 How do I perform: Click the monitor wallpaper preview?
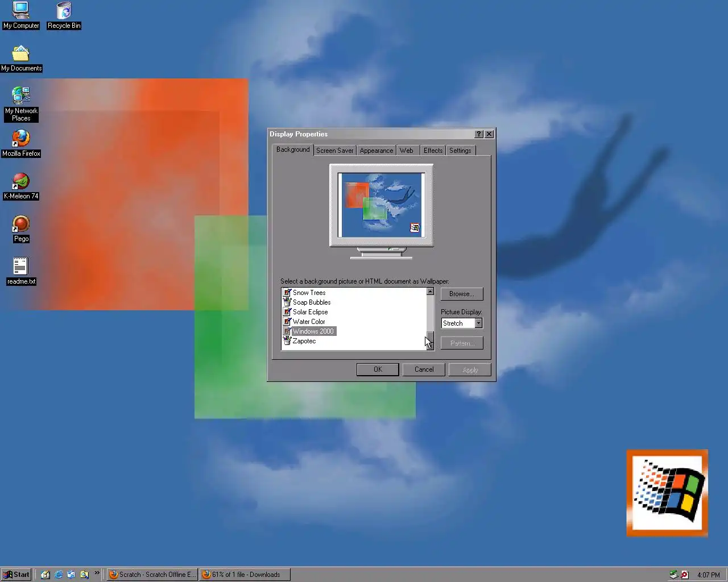[381, 205]
